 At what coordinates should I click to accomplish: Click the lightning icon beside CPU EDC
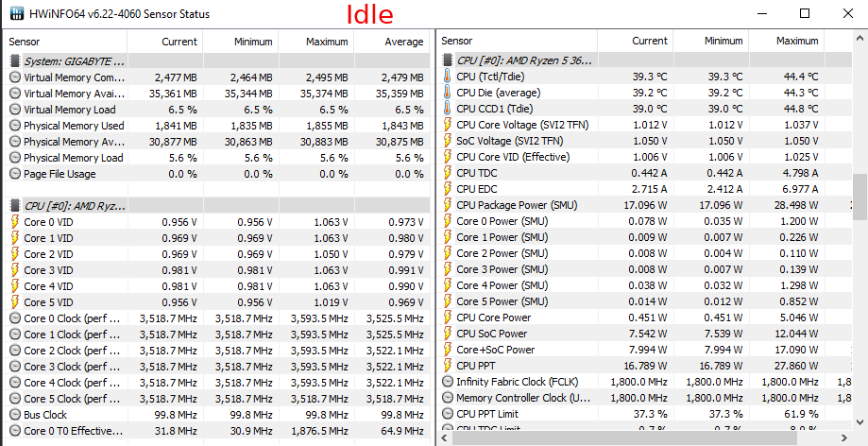pos(448,189)
